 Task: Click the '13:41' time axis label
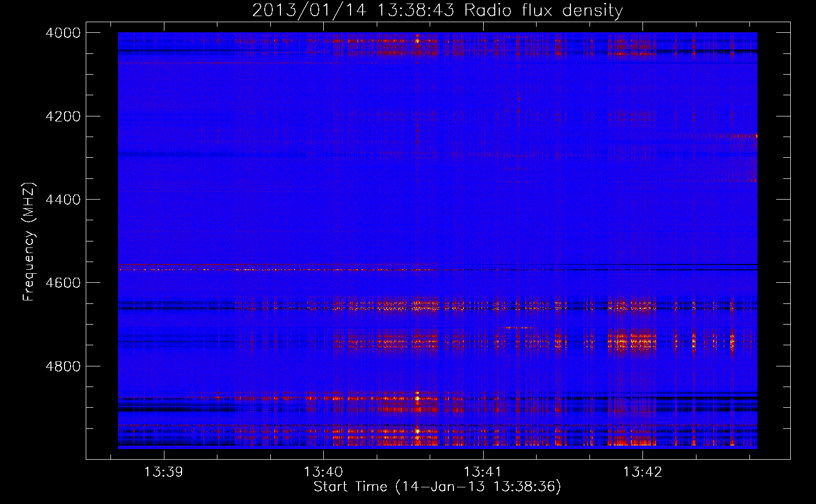(x=483, y=472)
